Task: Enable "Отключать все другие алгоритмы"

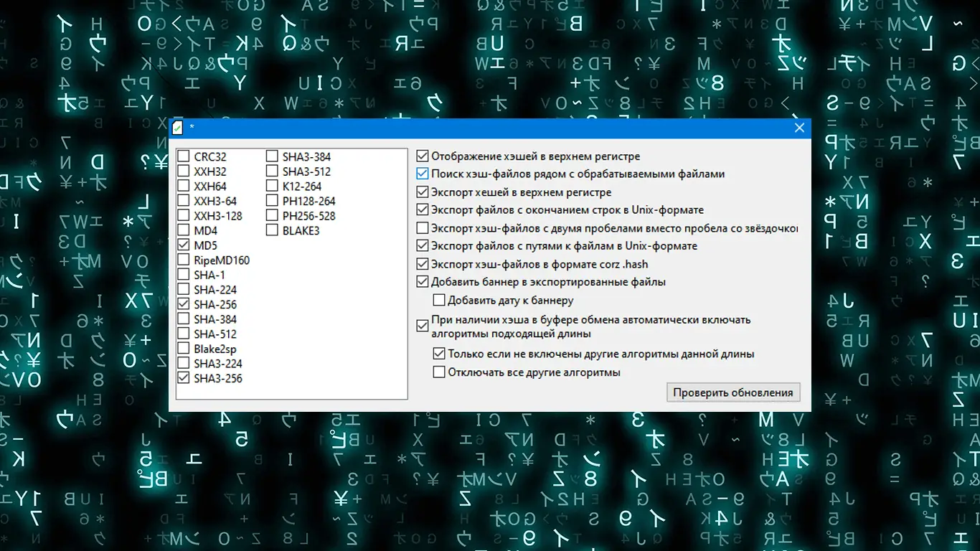Action: [x=439, y=372]
